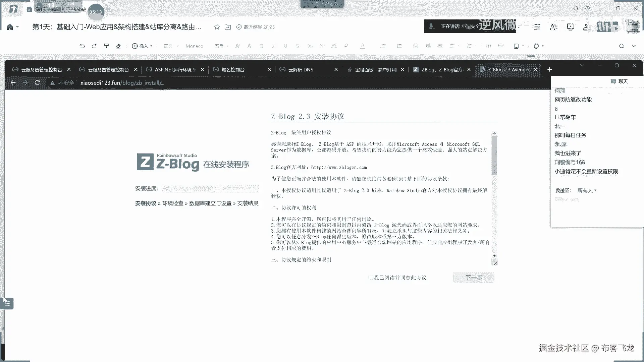Click the 下一步 button
Image resolution: width=644 pixels, height=362 pixels.
click(474, 278)
